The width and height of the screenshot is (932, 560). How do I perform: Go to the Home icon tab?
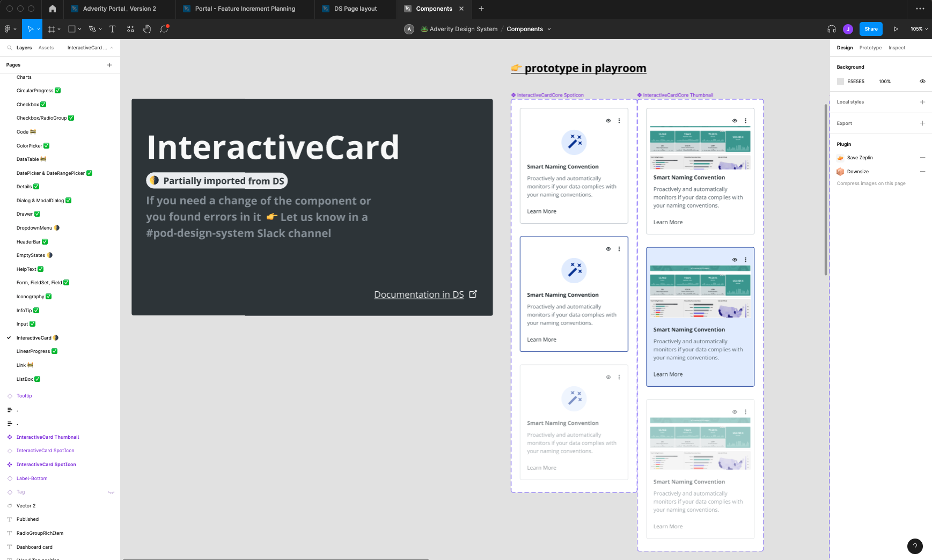[52, 9]
